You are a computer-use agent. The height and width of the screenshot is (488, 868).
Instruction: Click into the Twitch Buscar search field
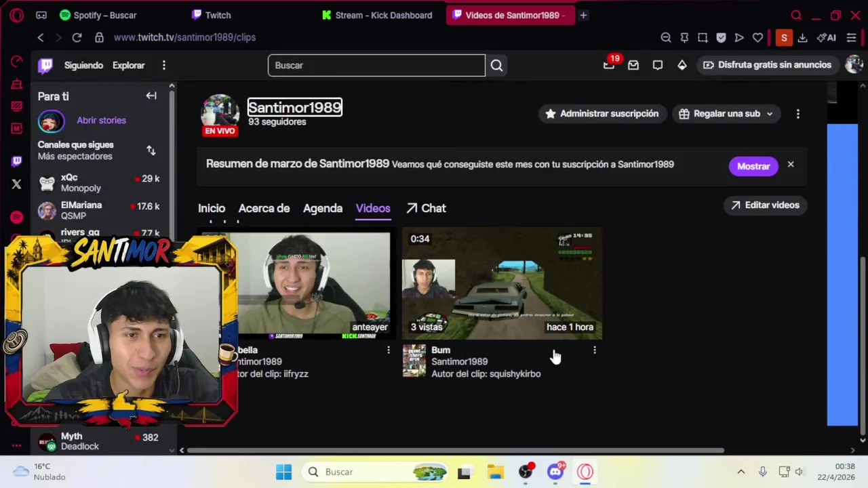376,65
